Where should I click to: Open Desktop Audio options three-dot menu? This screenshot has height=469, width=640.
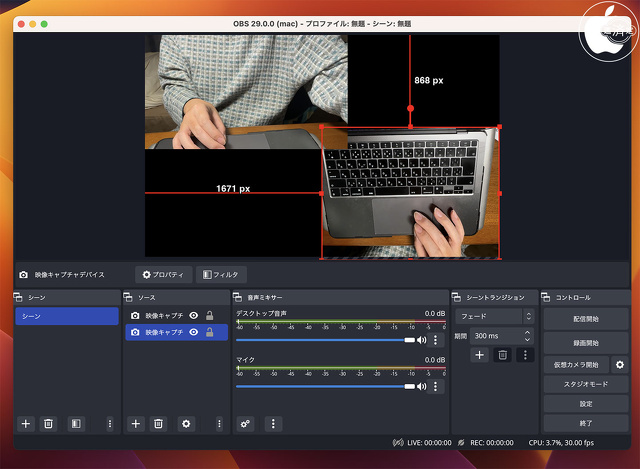pos(436,340)
